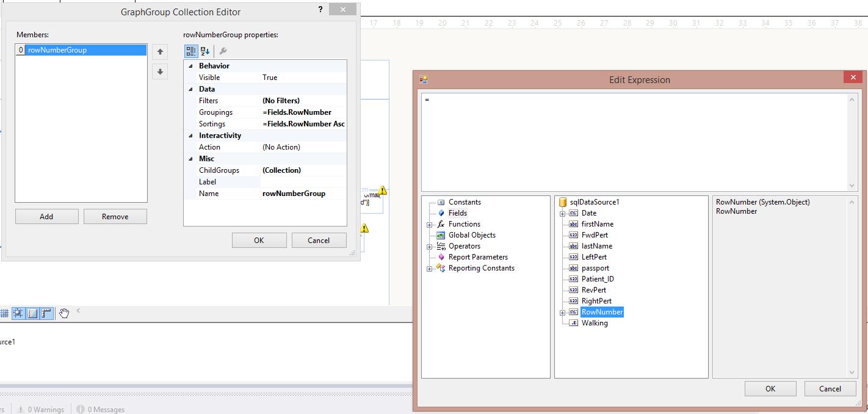Click the Add member button
The image size is (868, 414).
pos(46,217)
